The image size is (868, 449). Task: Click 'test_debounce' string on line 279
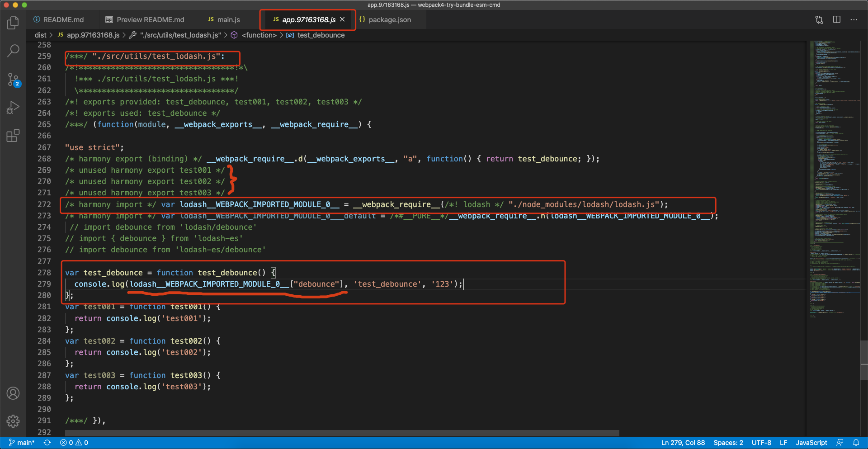click(387, 284)
